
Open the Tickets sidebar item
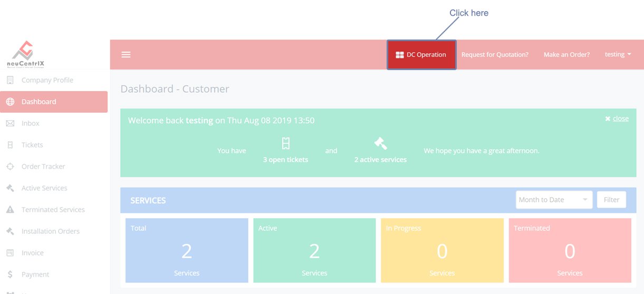(x=32, y=145)
